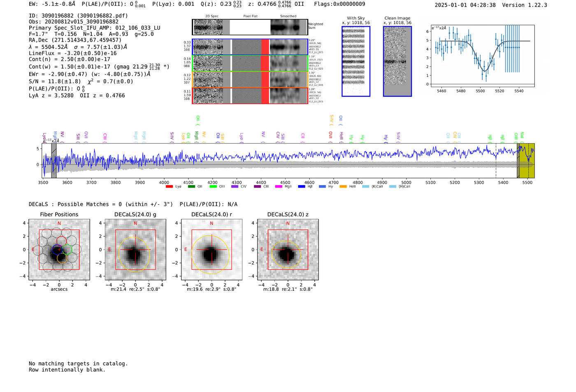Click the '4000' tick on the spectrum axis
The height and width of the screenshot is (392, 576).
[x=164, y=182]
